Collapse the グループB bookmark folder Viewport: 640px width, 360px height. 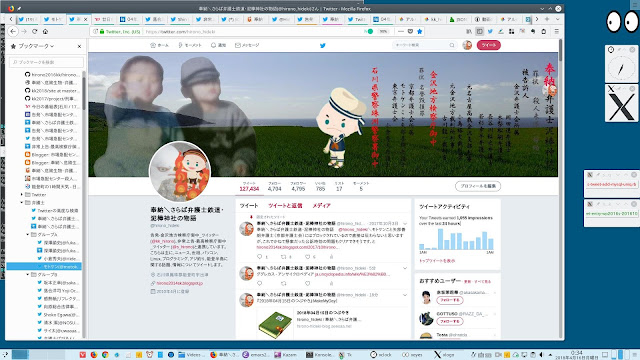point(28,275)
